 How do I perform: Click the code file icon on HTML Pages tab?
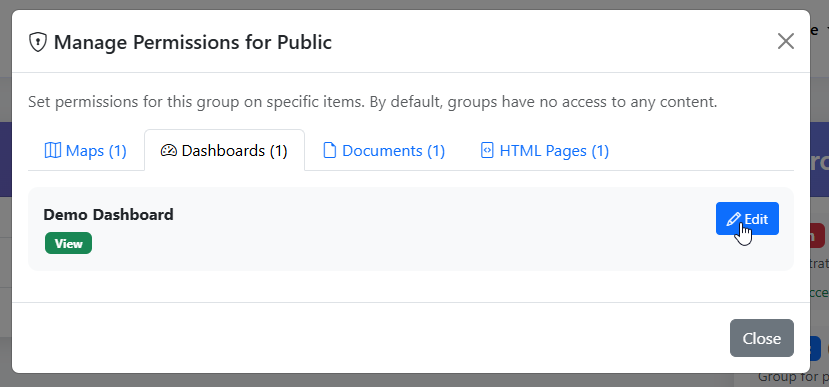(486, 151)
